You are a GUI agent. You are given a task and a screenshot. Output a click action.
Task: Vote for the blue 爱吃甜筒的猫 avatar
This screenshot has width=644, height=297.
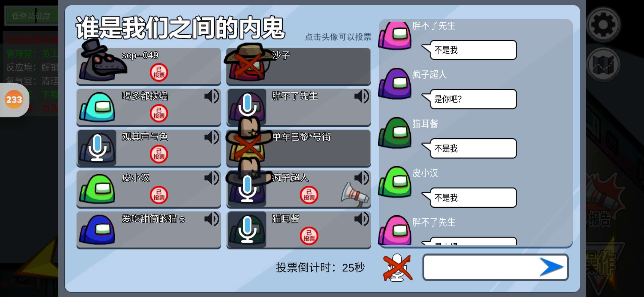click(97, 229)
